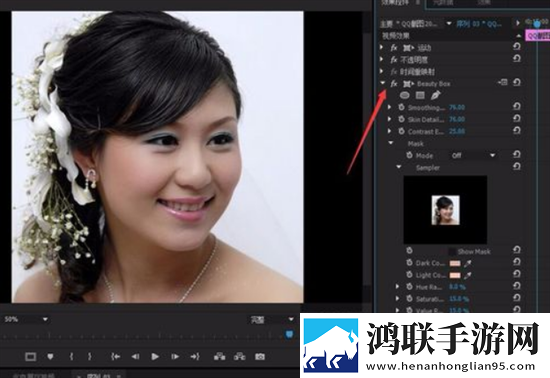
Task: Expand the Saturation Range parameter
Action: 397,298
